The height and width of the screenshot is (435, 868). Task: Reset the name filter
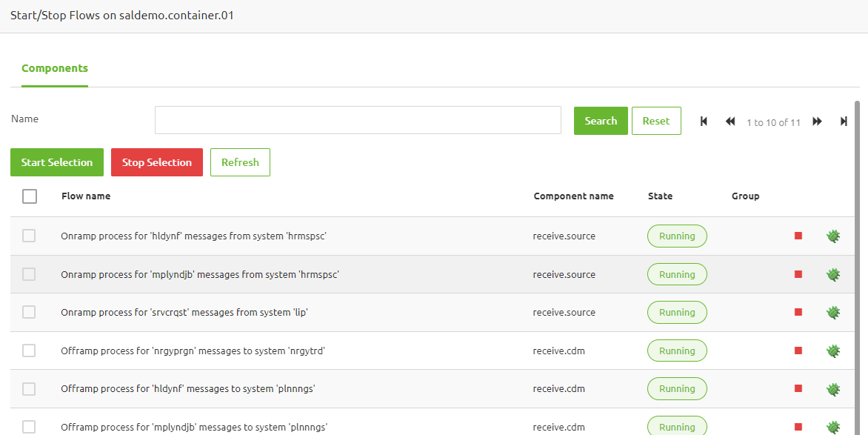pyautogui.click(x=656, y=120)
